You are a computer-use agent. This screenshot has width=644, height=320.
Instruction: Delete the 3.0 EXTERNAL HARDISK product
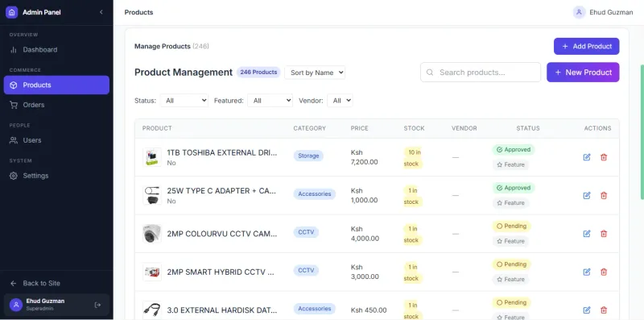click(604, 310)
